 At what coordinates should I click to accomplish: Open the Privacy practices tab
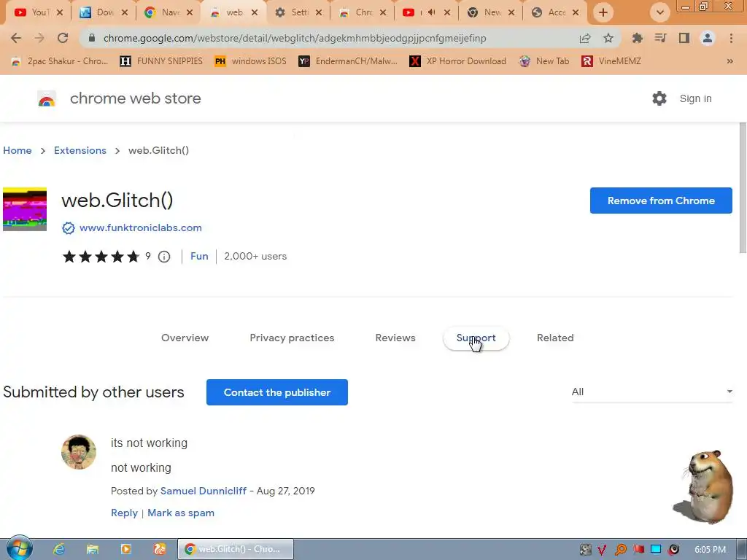[292, 338]
